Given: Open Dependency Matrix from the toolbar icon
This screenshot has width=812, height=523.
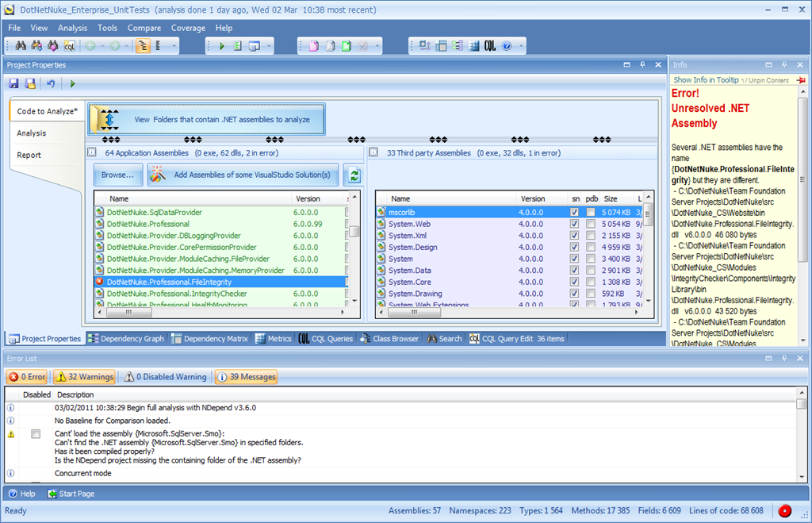Looking at the screenshot, I should pyautogui.click(x=441, y=46).
